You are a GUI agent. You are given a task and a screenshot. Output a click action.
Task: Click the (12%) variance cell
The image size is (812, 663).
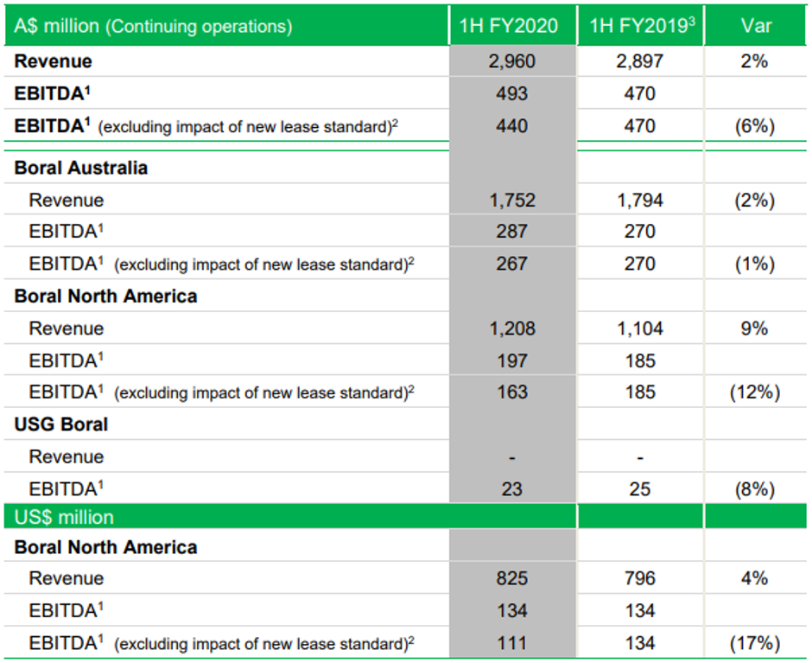755,392
